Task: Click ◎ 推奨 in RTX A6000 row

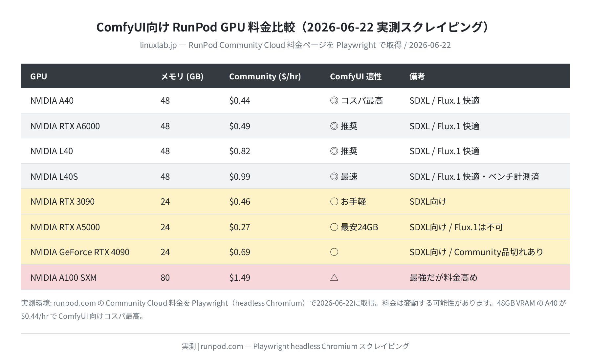Action: pyautogui.click(x=344, y=126)
